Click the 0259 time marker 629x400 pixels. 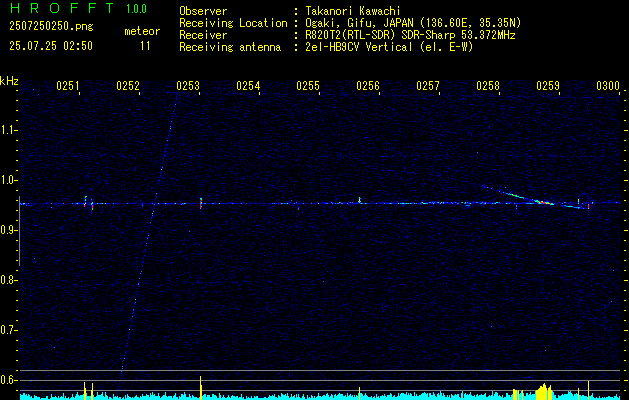pos(548,86)
